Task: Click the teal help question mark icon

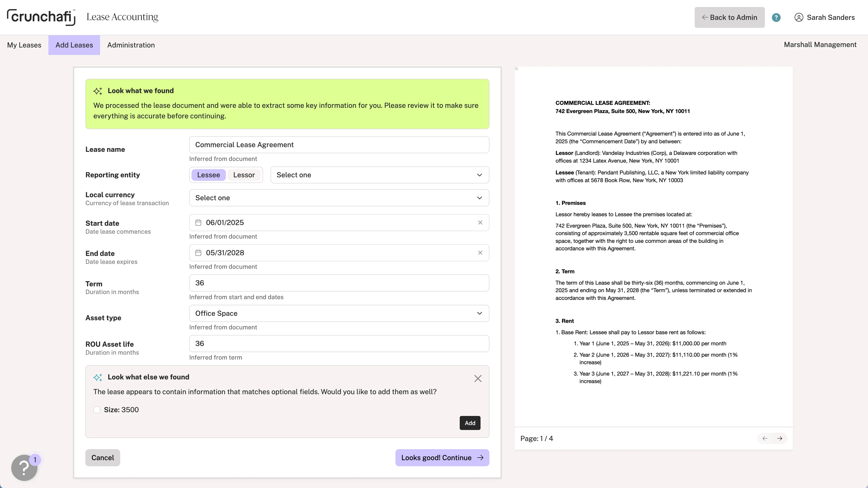Action: [776, 18]
